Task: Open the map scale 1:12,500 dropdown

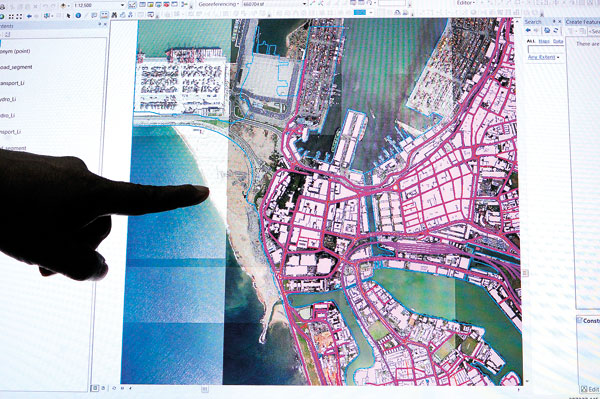Action: (122, 5)
